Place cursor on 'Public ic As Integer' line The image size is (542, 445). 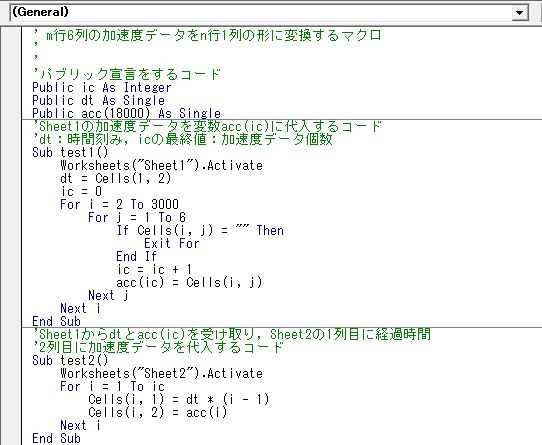(102, 87)
